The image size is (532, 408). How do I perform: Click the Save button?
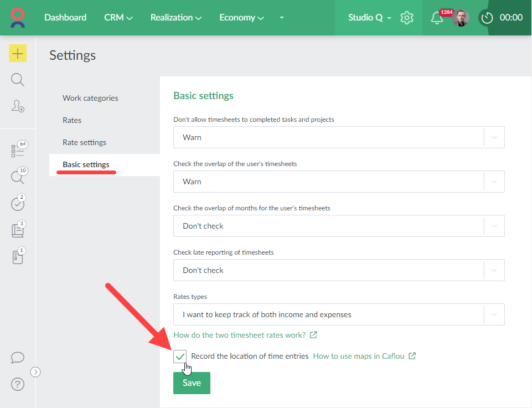pyautogui.click(x=192, y=383)
